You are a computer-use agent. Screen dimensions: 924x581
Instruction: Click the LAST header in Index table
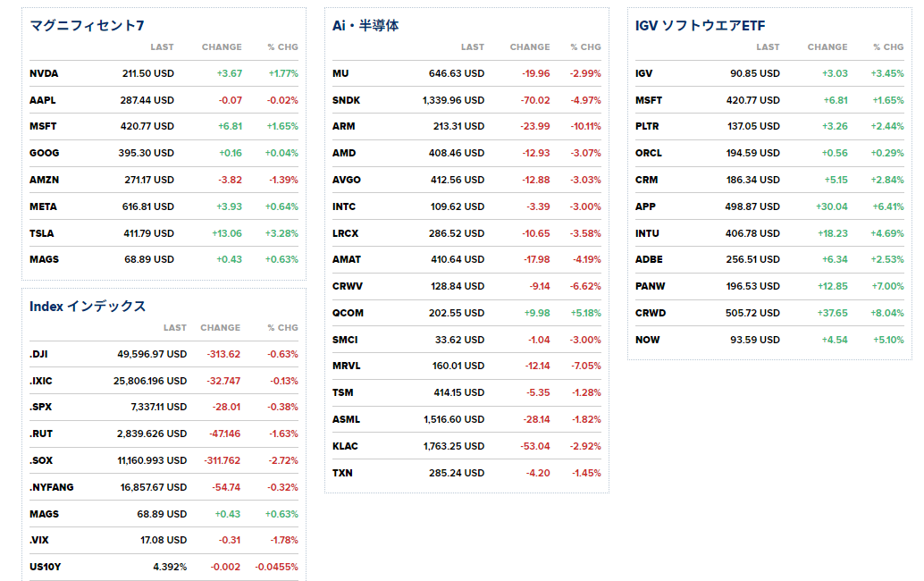[x=175, y=328]
